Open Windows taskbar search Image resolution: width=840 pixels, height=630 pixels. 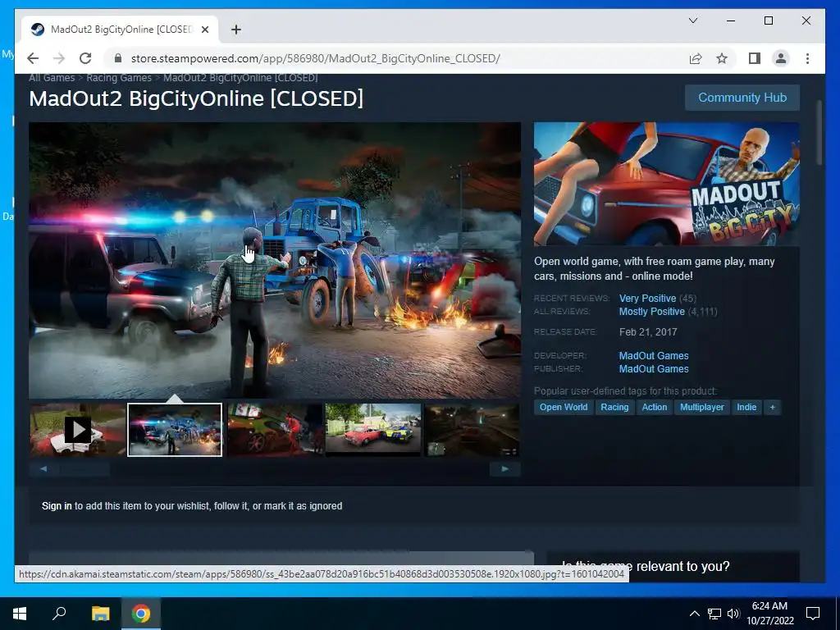click(x=59, y=614)
